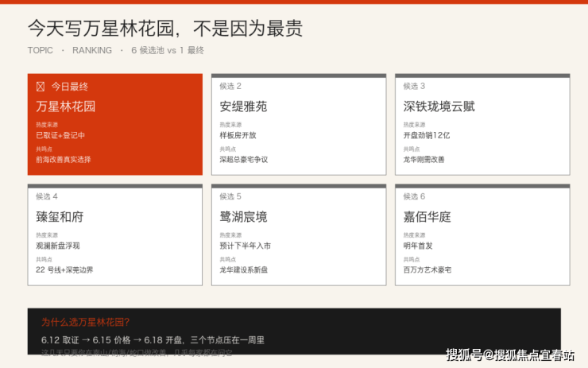Click the 龙华刚需改善 text
This screenshot has width=588, height=368.
click(x=424, y=160)
